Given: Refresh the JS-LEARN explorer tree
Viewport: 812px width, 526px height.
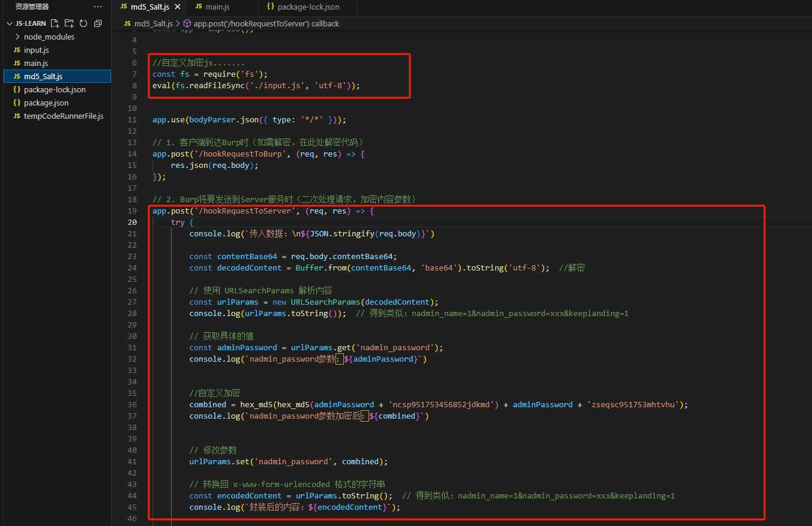Looking at the screenshot, I should (x=83, y=23).
